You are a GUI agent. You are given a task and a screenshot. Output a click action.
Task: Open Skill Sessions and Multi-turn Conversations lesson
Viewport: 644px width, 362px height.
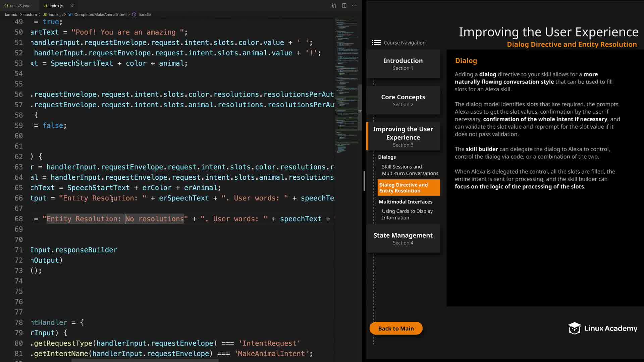click(410, 170)
